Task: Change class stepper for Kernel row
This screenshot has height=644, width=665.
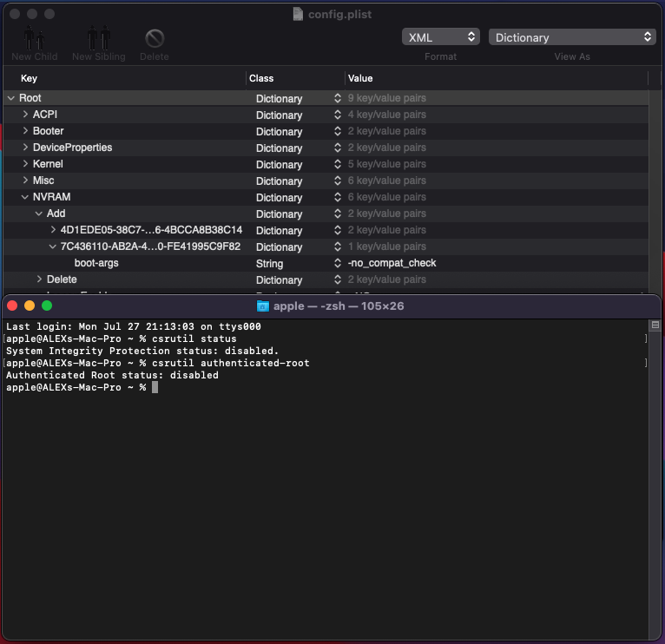Action: tap(337, 165)
